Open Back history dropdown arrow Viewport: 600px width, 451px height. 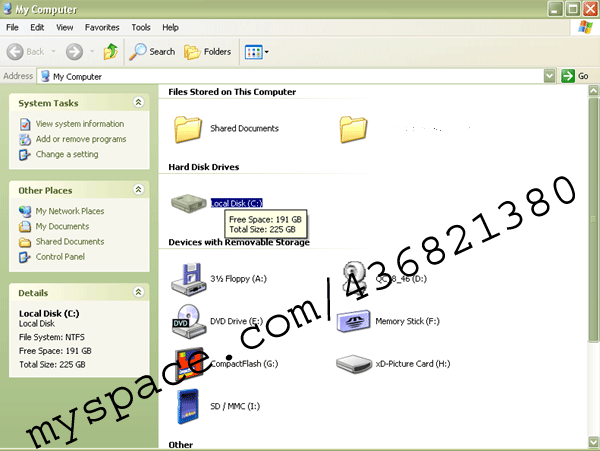(x=54, y=51)
